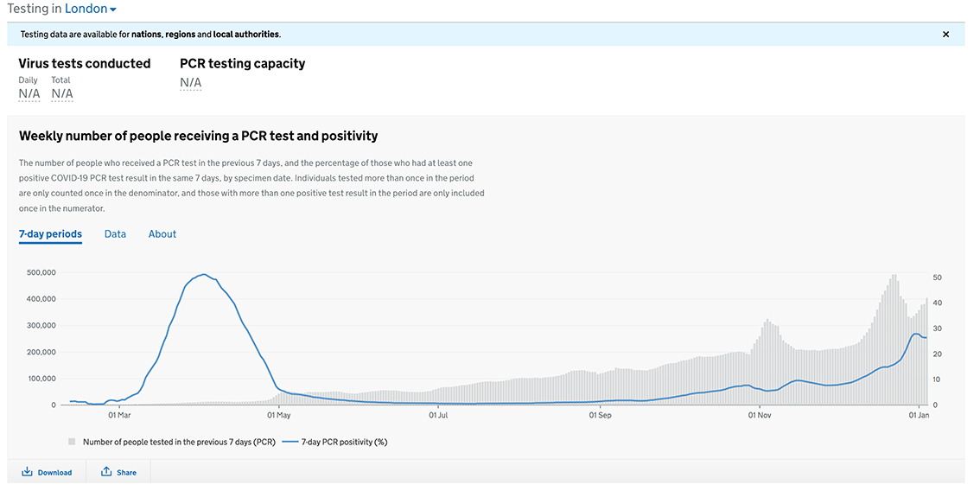The image size is (980, 491).
Task: Click the PCR testing capacity N/A value
Action: pyautogui.click(x=191, y=83)
